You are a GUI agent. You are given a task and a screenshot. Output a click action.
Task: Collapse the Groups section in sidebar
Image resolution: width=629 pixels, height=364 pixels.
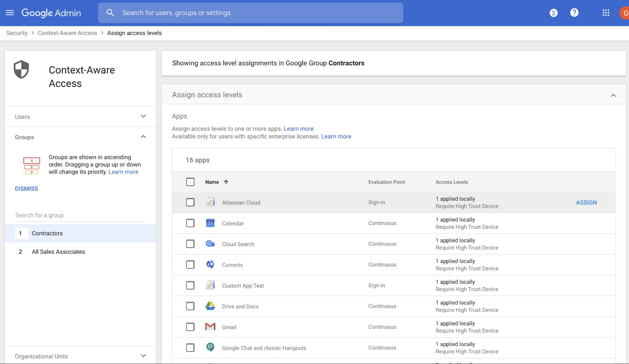click(143, 137)
